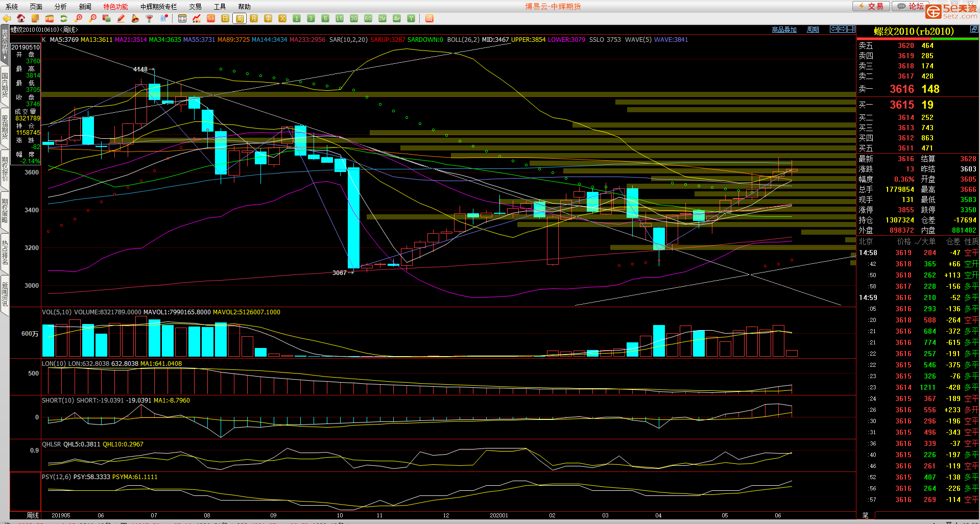Click the 周期 link
The height and width of the screenshot is (524, 980).
pyautogui.click(x=813, y=30)
